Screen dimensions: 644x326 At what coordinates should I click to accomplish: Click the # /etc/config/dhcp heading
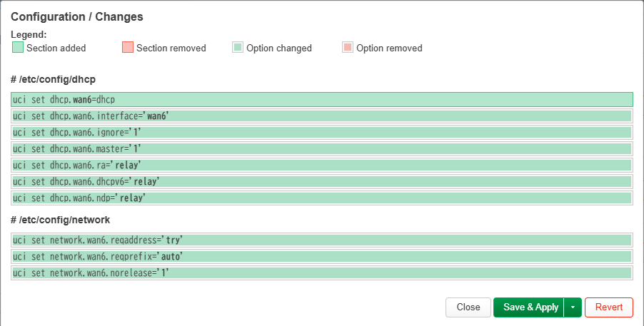pos(53,79)
